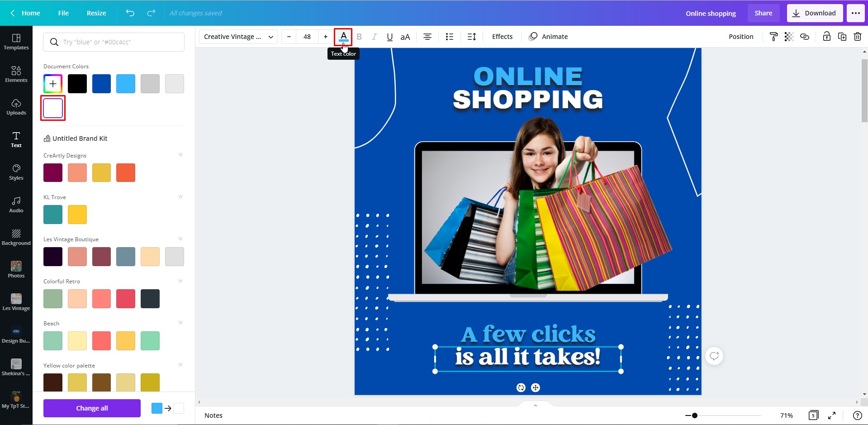868x425 pixels.
Task: Add a comment with bubble icon
Action: click(714, 356)
